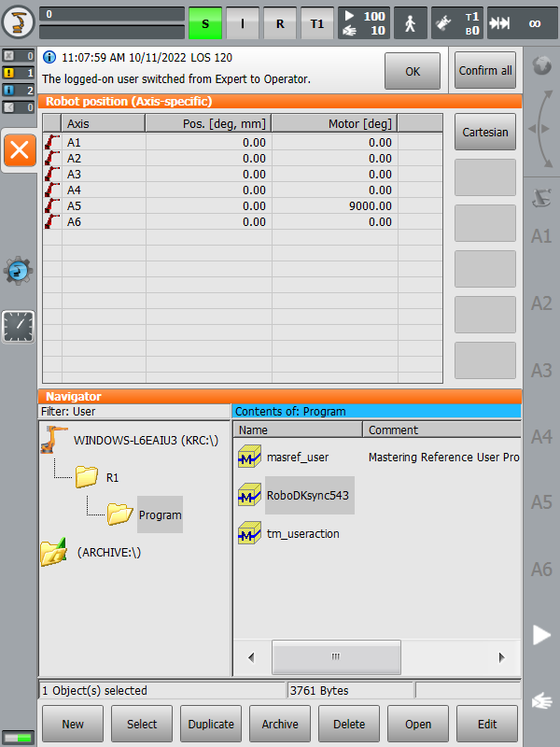Open the Submit interpreter S status indicator

coord(205,23)
